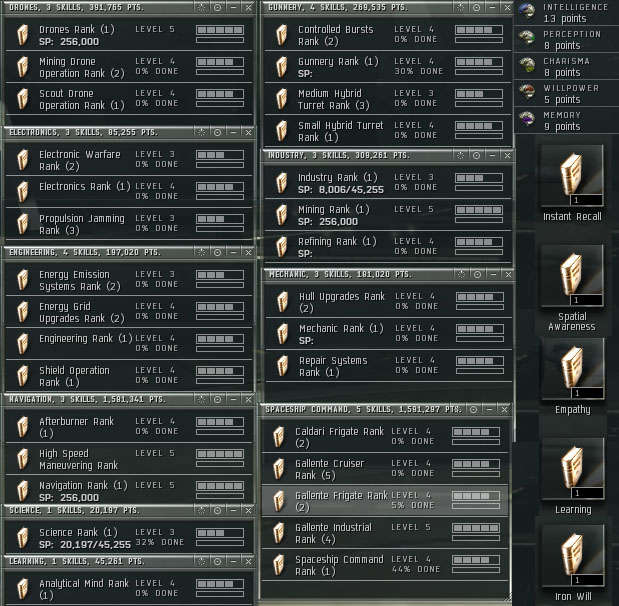
Task: Click the Intelligence attribute brain icon
Action: click(x=527, y=11)
